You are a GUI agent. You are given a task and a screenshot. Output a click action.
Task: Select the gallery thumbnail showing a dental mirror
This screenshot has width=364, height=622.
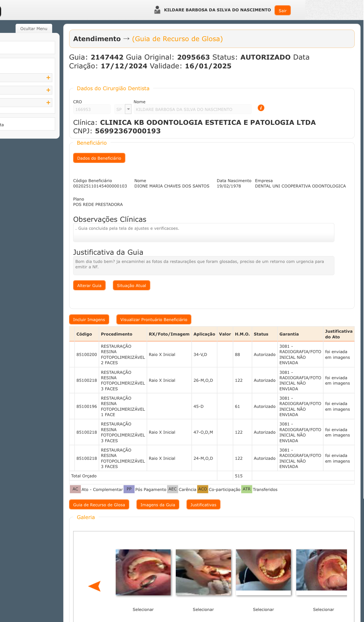[143, 572]
